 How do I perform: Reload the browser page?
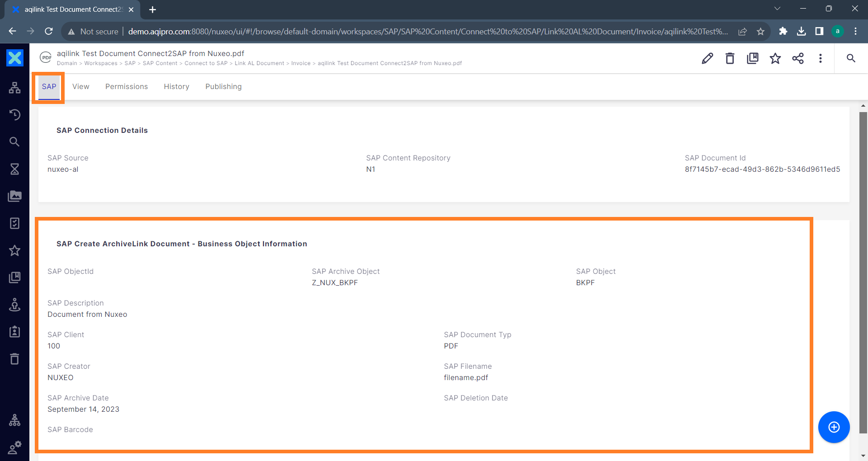point(49,31)
